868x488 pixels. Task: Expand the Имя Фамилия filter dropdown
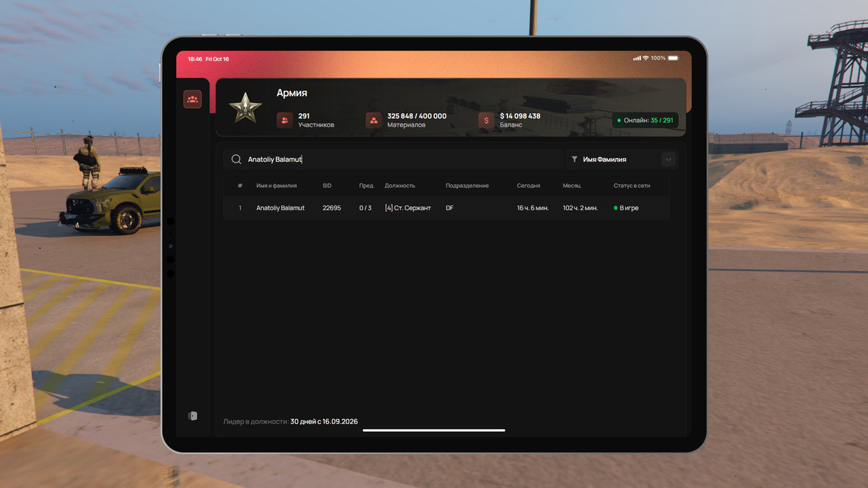click(621, 159)
